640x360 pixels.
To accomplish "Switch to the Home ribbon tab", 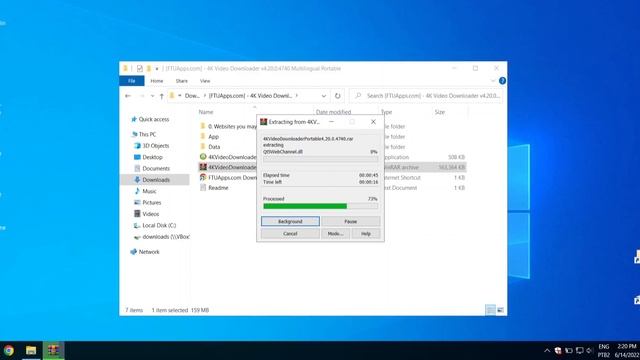I will coord(157,81).
